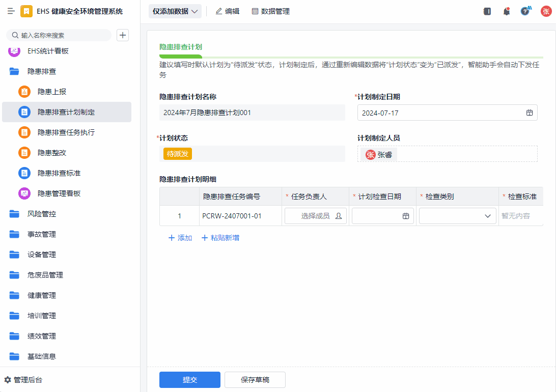Click the blue 隐患排查标准 form icon
The width and height of the screenshot is (556, 392).
24,173
